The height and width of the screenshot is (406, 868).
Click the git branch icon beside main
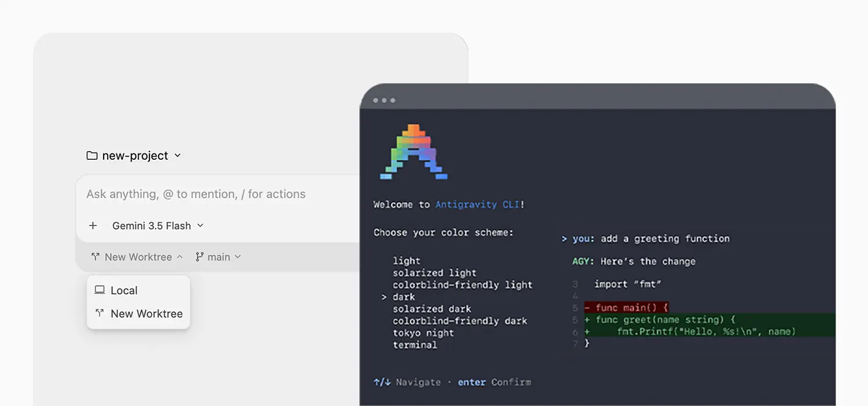[200, 257]
